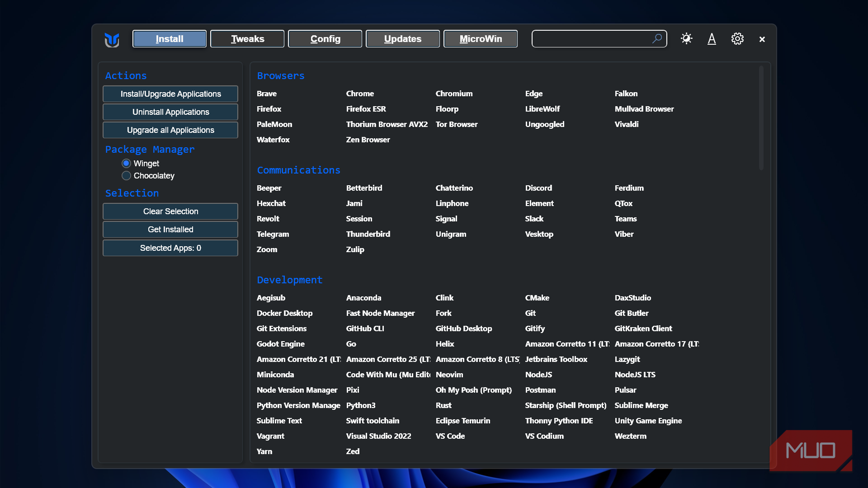Viewport: 868px width, 488px height.
Task: Toggle the VS Code app entry
Action: (450, 436)
